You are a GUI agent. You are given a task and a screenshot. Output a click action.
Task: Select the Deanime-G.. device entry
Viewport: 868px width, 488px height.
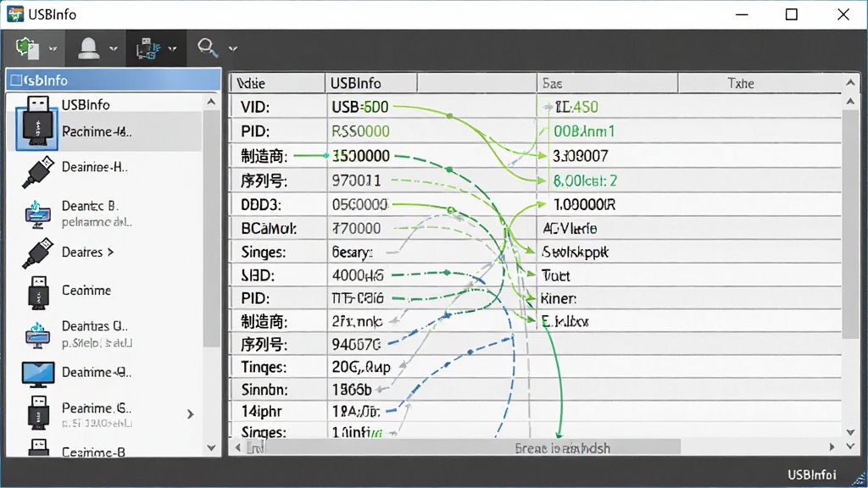[97, 373]
